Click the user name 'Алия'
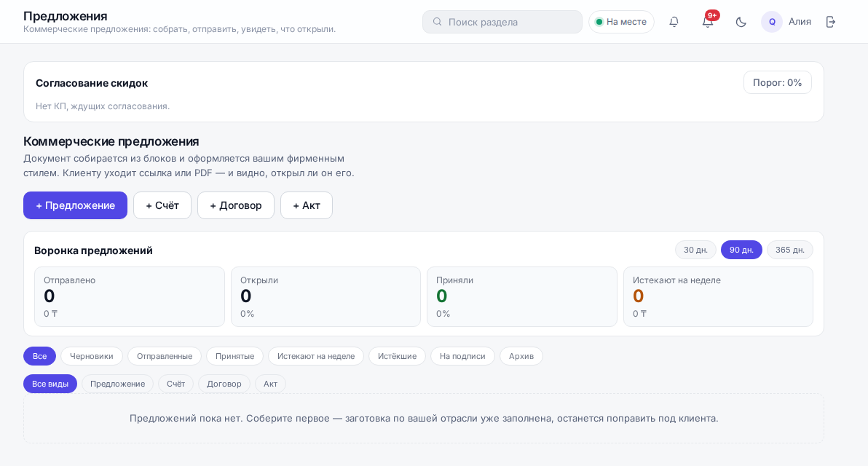This screenshot has height=466, width=868. [x=800, y=22]
